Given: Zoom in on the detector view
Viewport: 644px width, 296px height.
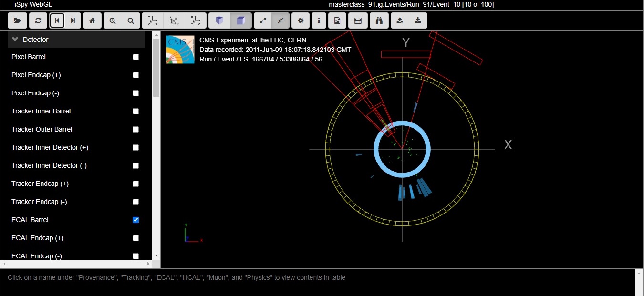Looking at the screenshot, I should tap(113, 20).
